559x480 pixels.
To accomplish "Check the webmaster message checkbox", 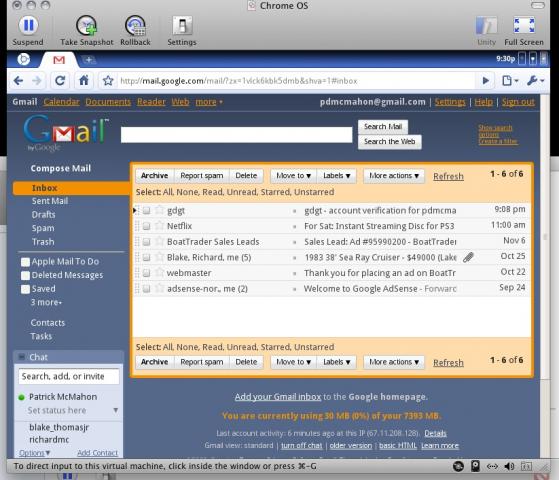I will (147, 273).
